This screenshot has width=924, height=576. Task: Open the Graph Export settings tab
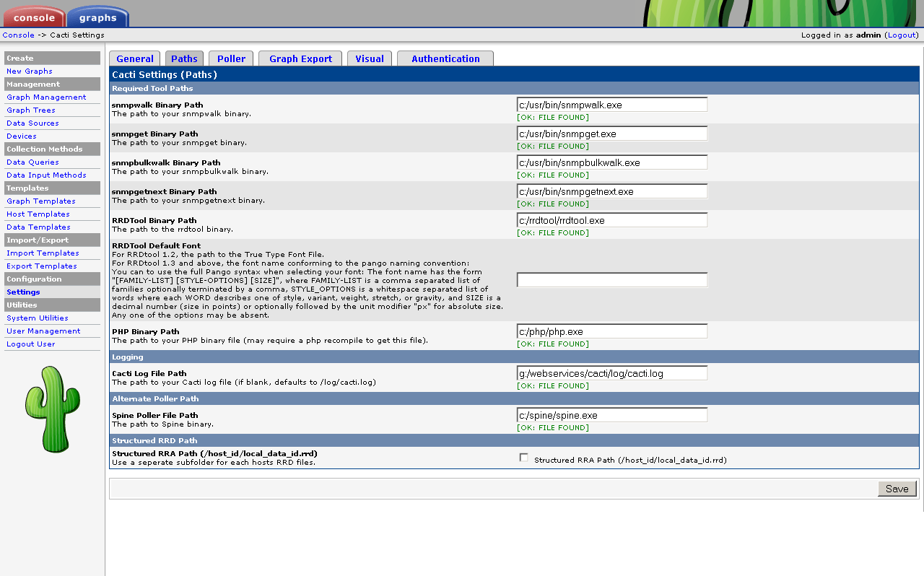(x=300, y=58)
